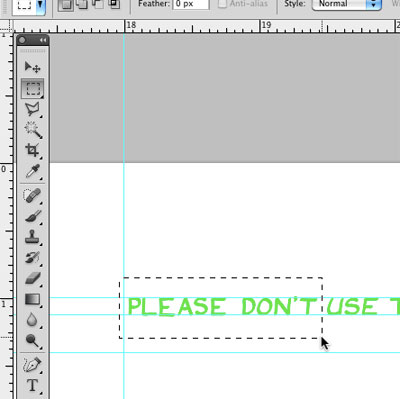Image resolution: width=400 pixels, height=399 pixels.
Task: Click the Feather pixel input field
Action: click(x=191, y=4)
